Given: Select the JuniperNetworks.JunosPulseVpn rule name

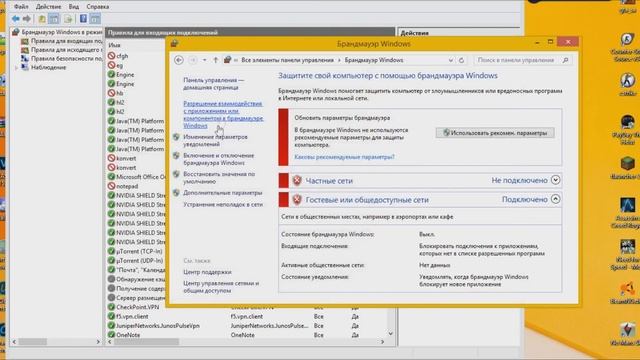Looking at the screenshot, I should coord(154,326).
